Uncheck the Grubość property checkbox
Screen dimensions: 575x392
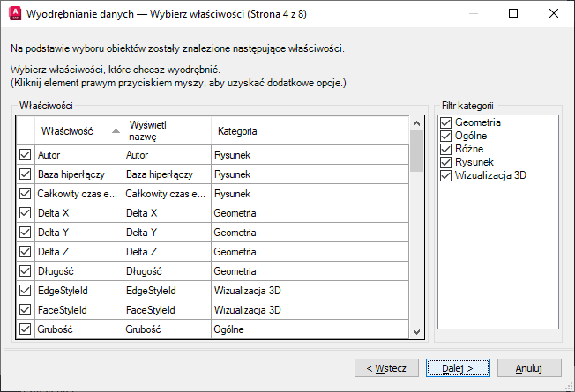pos(25,329)
